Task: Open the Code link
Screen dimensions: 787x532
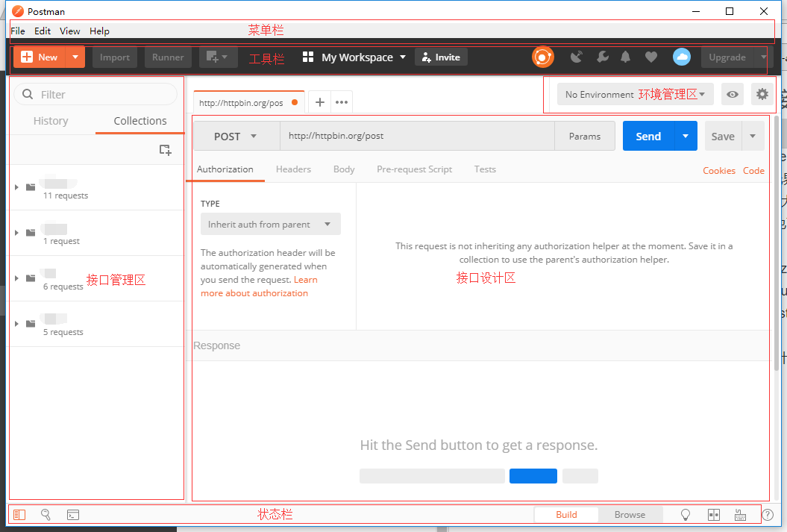Action: tap(753, 171)
